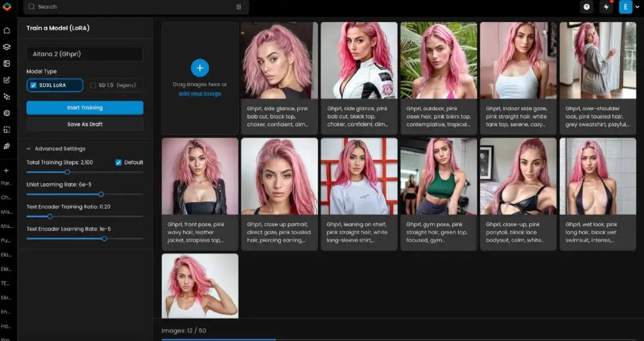Toggle the Default training steps checkbox
644x341 pixels.
[x=119, y=162]
